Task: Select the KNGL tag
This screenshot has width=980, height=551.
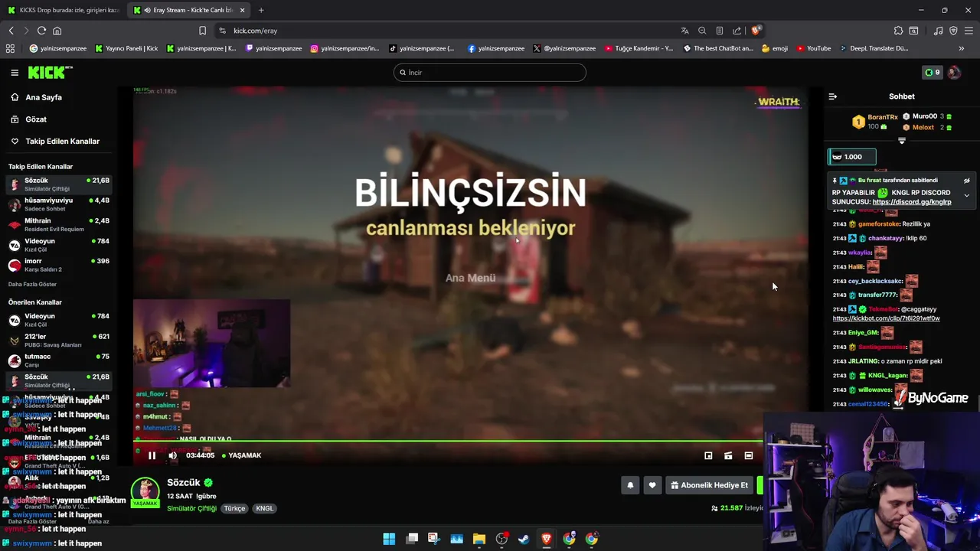Action: (264, 508)
